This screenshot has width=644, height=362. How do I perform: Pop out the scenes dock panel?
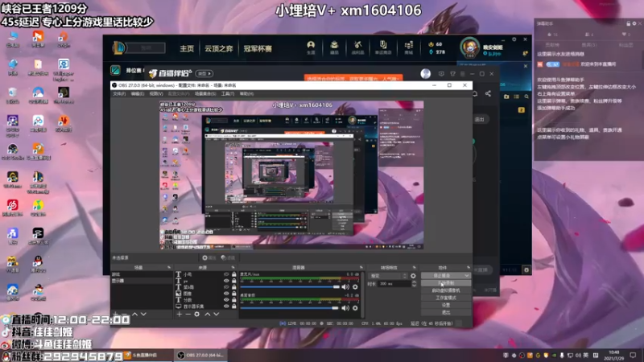click(x=169, y=268)
